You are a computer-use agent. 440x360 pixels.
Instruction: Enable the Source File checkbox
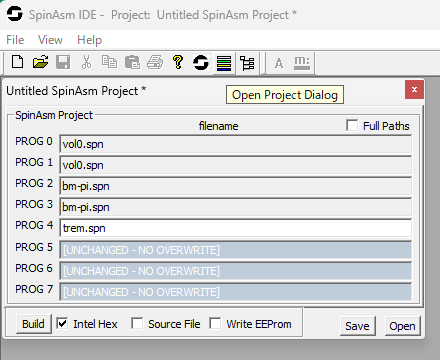pos(137,323)
